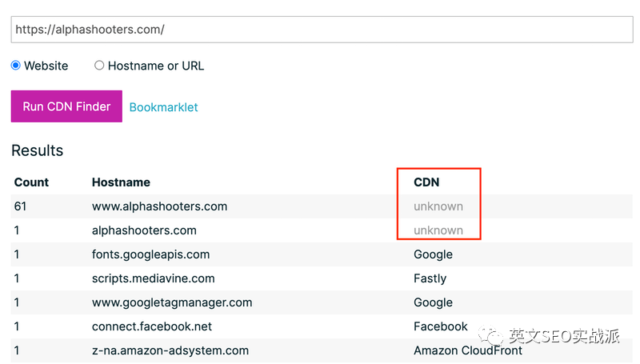Click www.googletagmanager.com hostname
Viewport: 640px width, 364px height.
172,302
